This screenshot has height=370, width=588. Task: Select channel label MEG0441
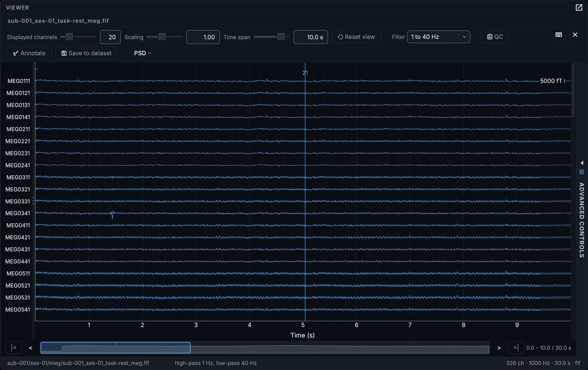[18, 261]
